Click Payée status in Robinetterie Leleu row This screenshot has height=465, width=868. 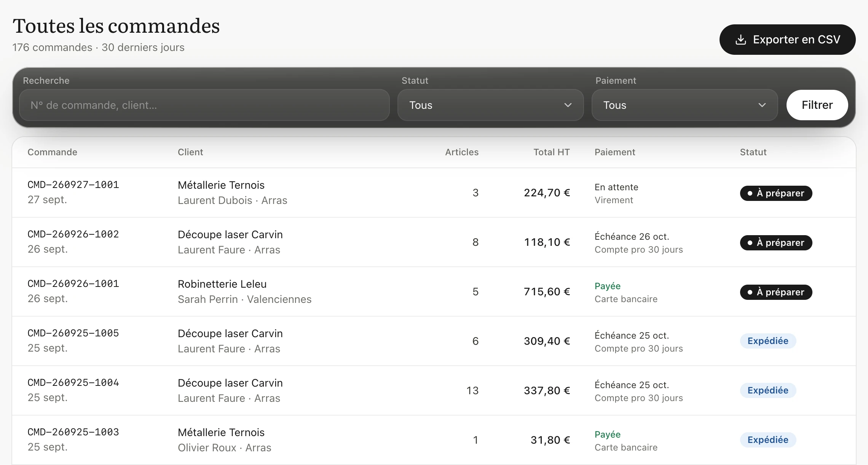pos(608,286)
